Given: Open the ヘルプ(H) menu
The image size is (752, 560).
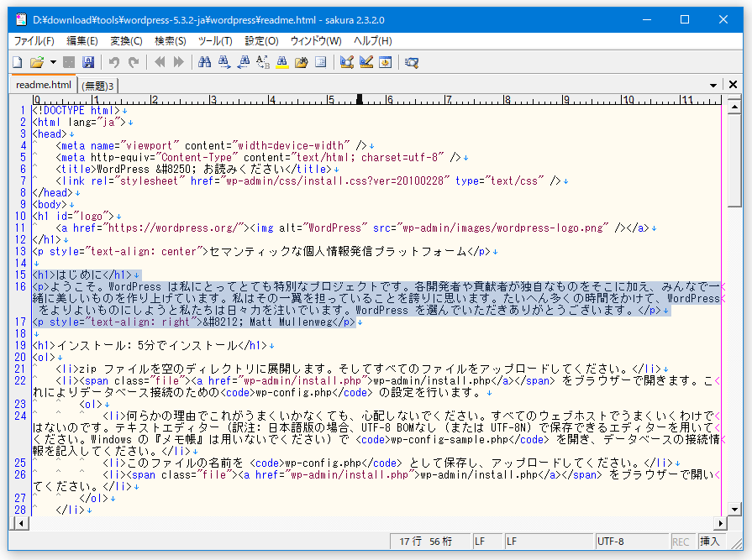Looking at the screenshot, I should 373,40.
